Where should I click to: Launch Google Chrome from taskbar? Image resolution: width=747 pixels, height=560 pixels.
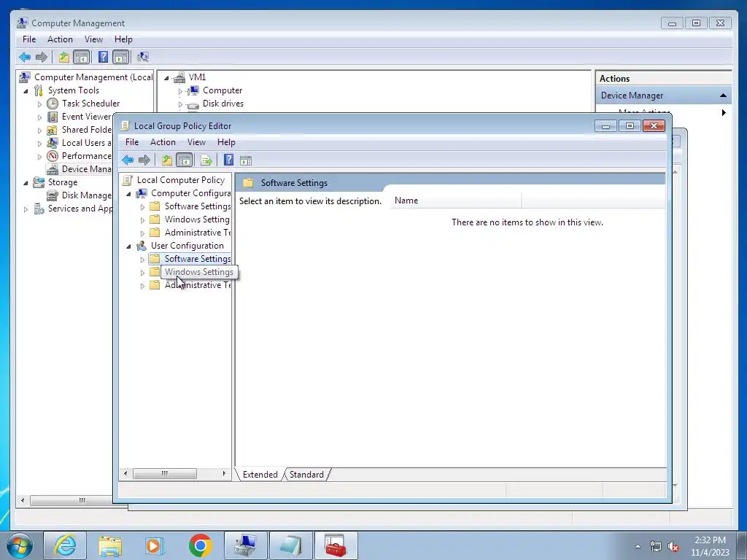click(x=200, y=545)
